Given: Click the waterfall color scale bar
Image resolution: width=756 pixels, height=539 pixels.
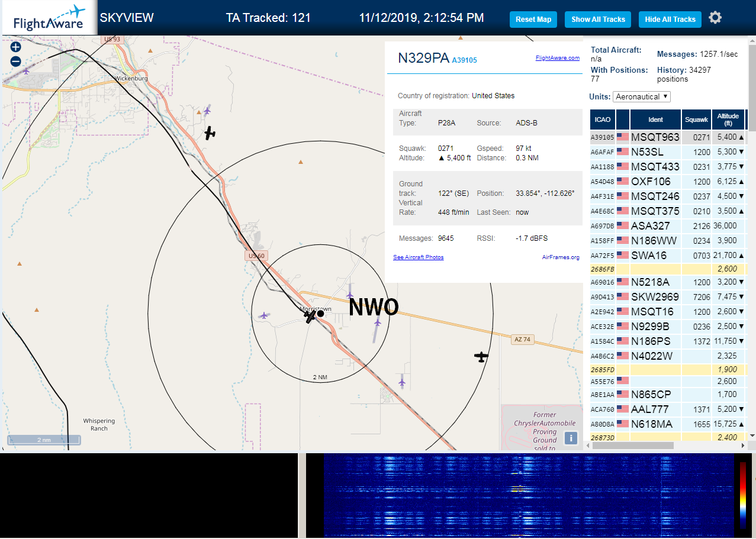Looking at the screenshot, I should (x=742, y=495).
